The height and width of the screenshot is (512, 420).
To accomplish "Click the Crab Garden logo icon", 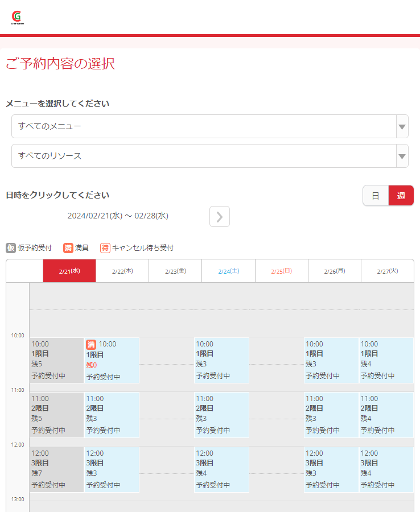I will 17,18.
